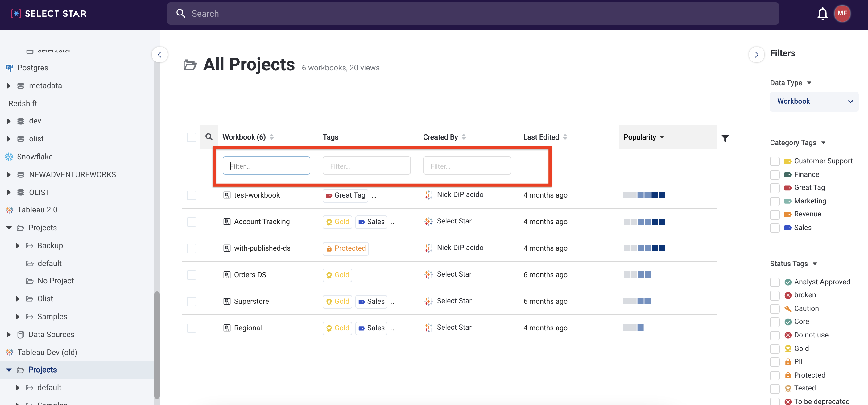Enable the Finance category filter
This screenshot has width=868, height=405.
pyautogui.click(x=775, y=174)
